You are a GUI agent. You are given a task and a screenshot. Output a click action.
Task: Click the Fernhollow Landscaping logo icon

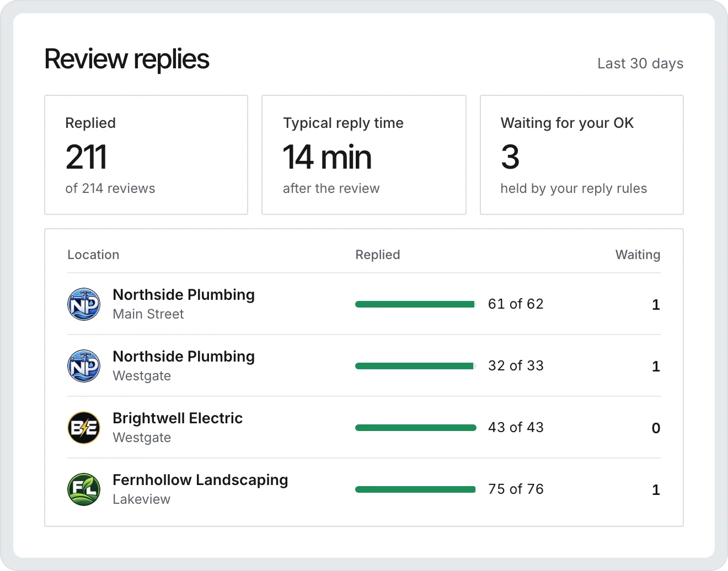[84, 489]
